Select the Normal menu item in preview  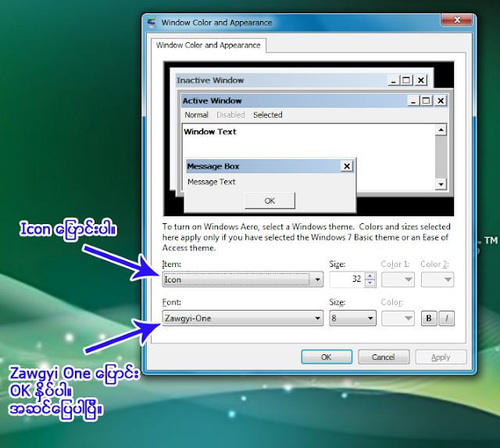pyautogui.click(x=196, y=115)
